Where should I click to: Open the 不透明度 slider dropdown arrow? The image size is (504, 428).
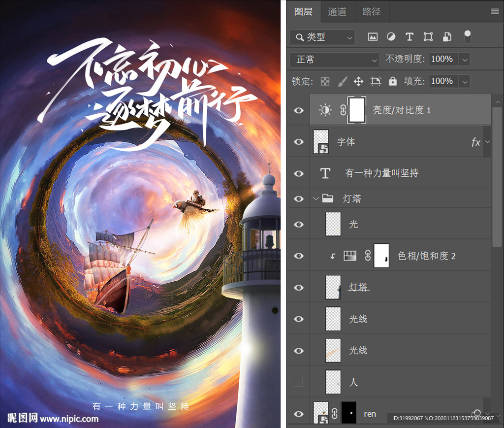point(465,60)
